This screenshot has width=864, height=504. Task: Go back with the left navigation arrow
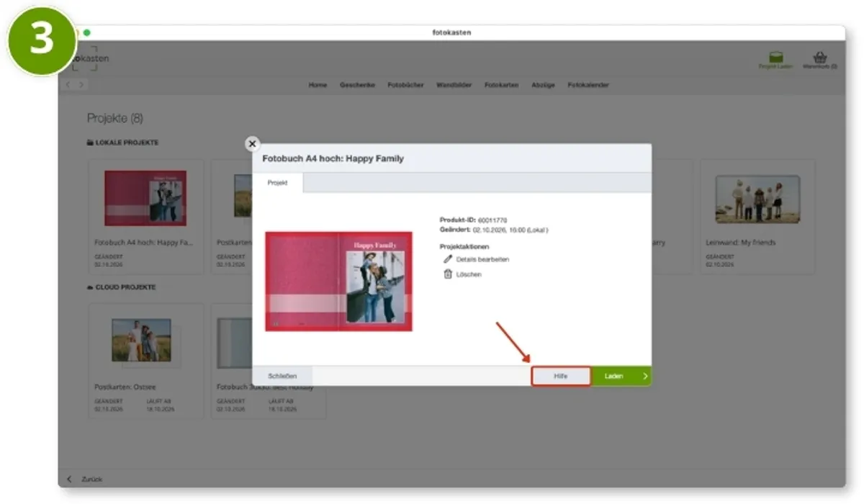click(69, 85)
